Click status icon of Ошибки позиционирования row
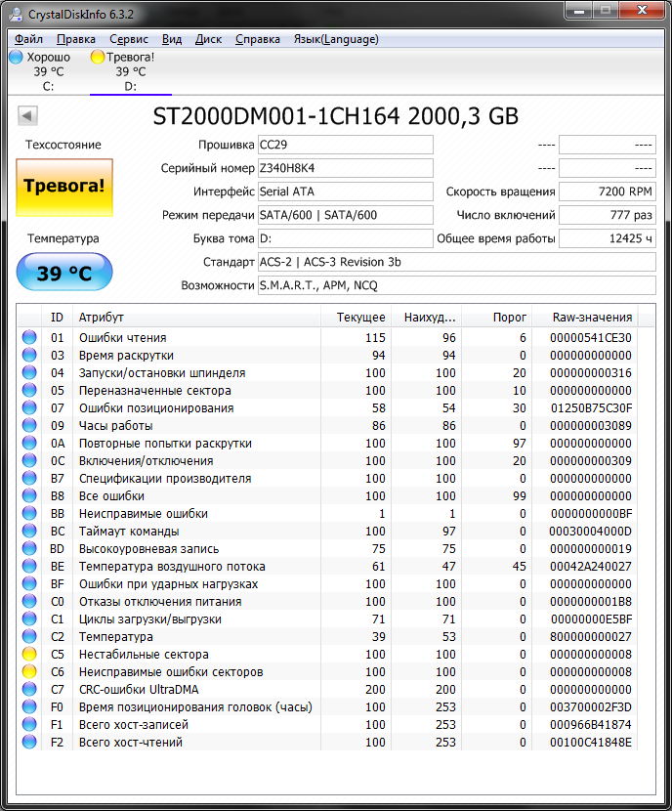 coord(29,407)
